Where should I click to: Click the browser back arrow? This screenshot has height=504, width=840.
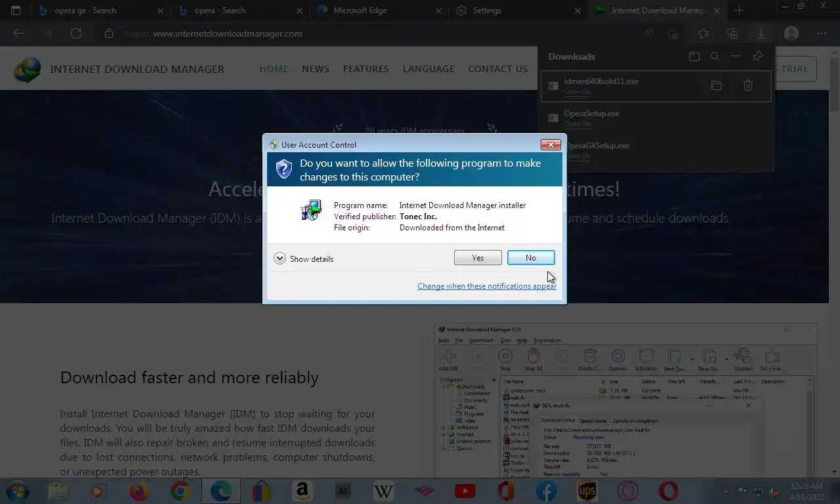pyautogui.click(x=18, y=33)
